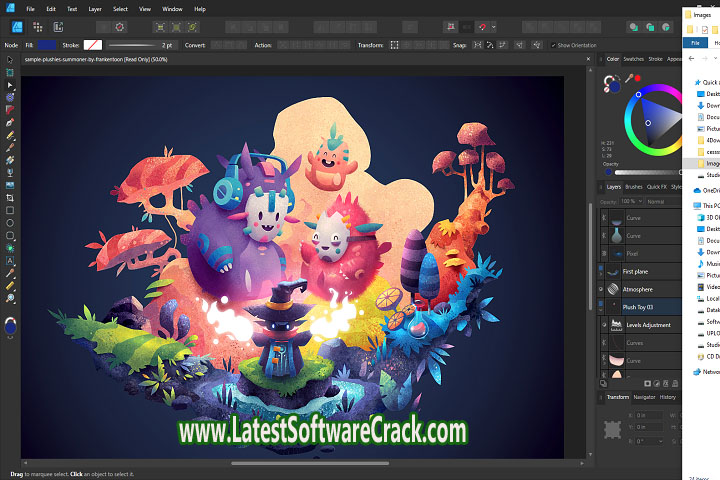
Task: Open the Text menu
Action: coord(72,9)
